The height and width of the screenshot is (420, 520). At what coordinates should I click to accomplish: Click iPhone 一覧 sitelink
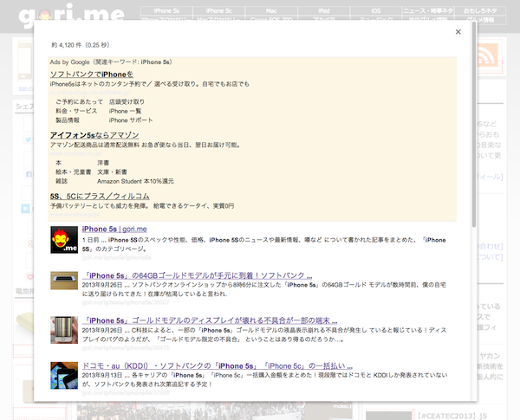[125, 111]
